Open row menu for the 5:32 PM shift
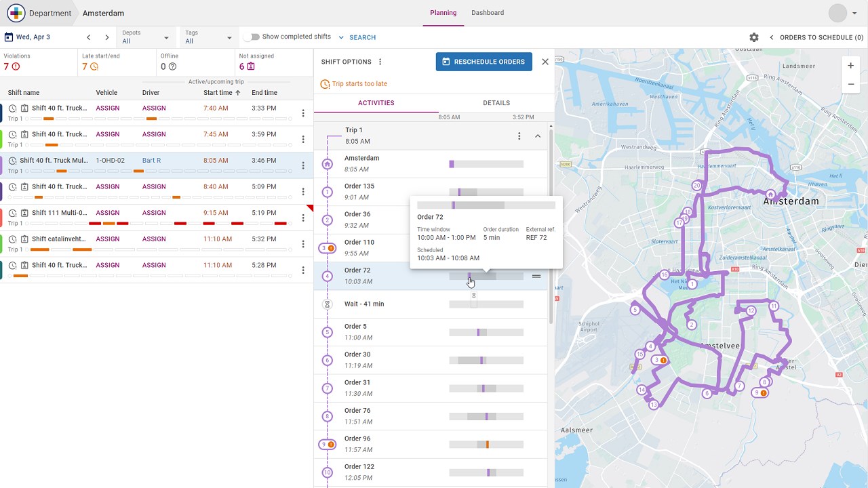Image resolution: width=868 pixels, height=488 pixels. [303, 244]
